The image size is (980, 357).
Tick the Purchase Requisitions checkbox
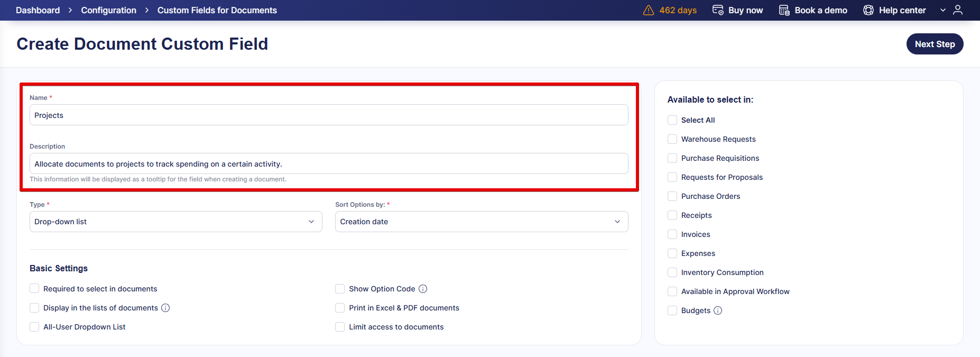pyautogui.click(x=672, y=158)
